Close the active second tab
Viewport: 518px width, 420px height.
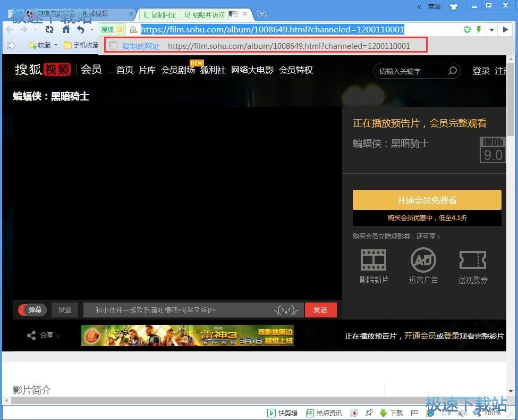point(245,14)
